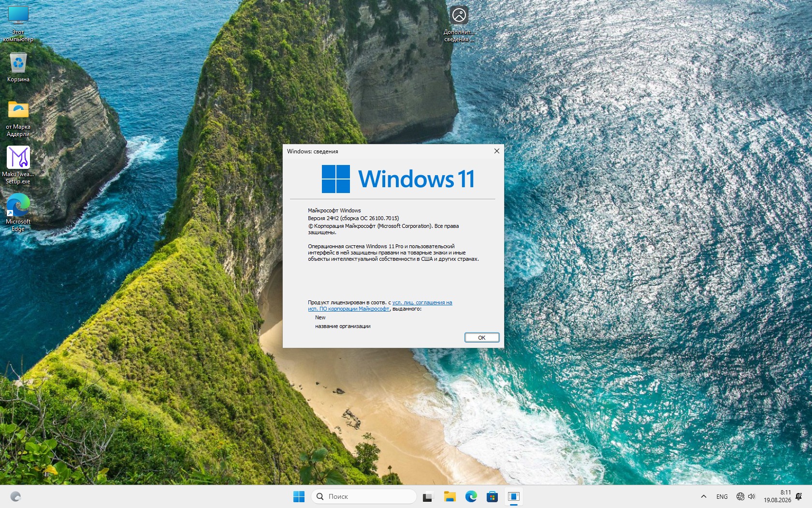Click the Дополнит... сведения desktop icon
This screenshot has height=508, width=812.
(x=459, y=23)
